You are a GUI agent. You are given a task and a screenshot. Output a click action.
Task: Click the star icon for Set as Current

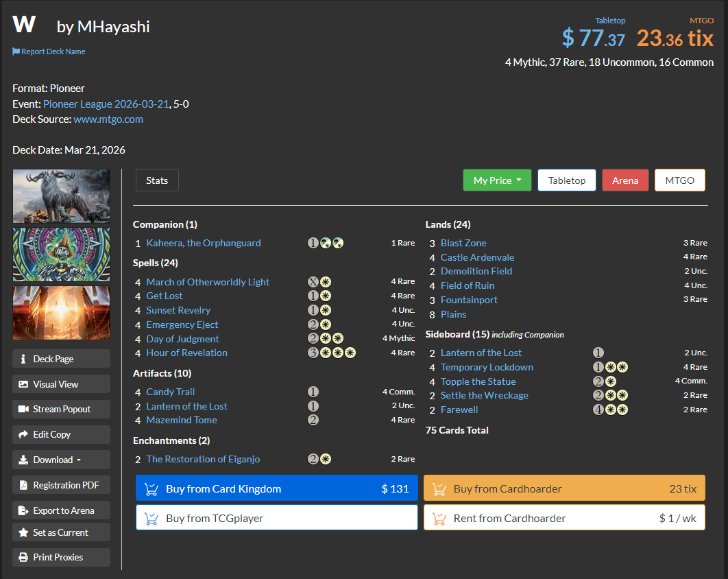pyautogui.click(x=23, y=532)
